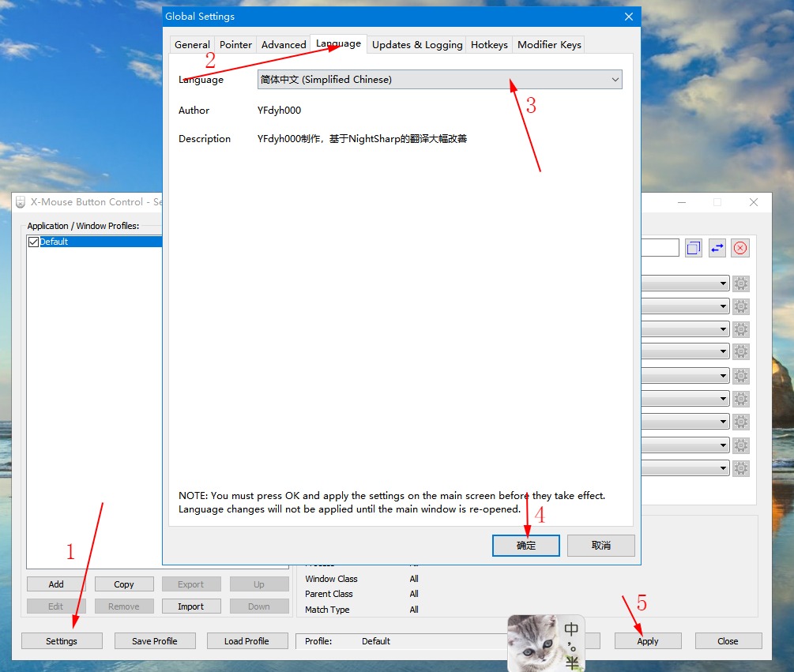The image size is (794, 672).
Task: Open settings gear for the first button dropdown row
Action: coord(741,283)
